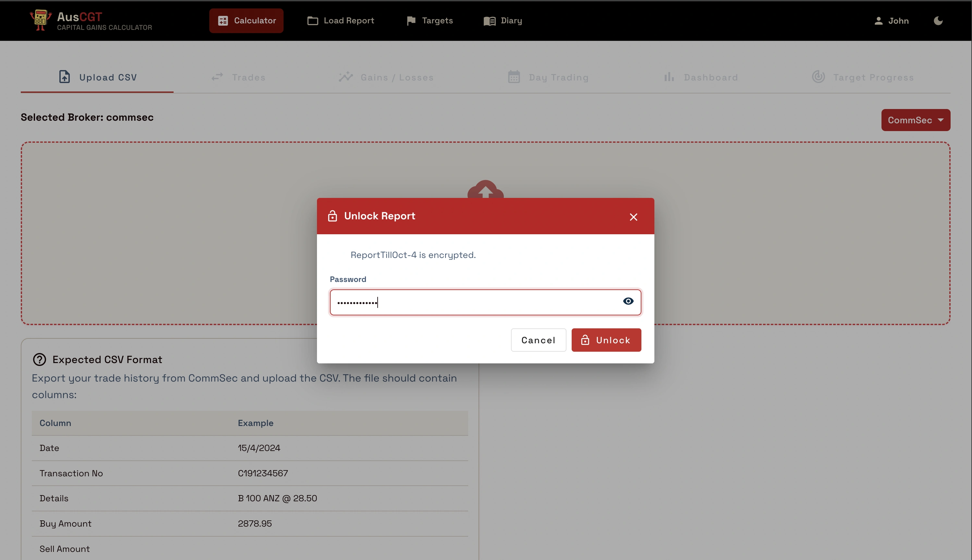Switch to the Trades tab

point(238,77)
